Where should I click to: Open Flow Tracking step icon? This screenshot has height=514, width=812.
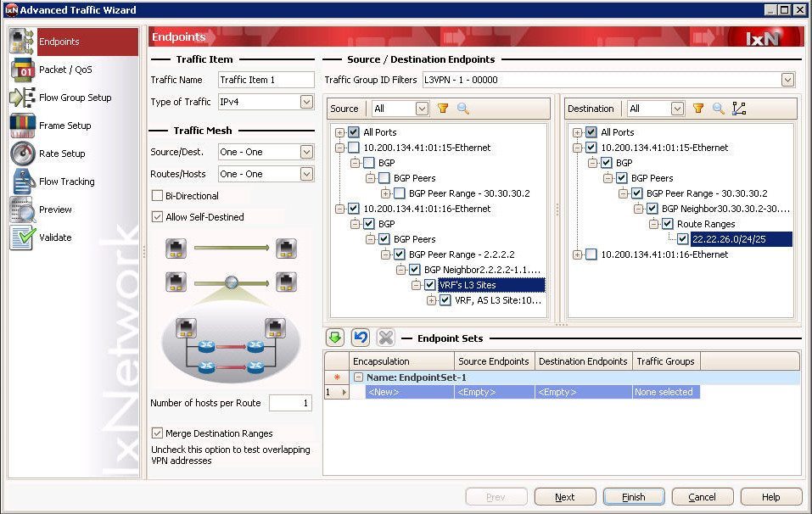click(22, 182)
